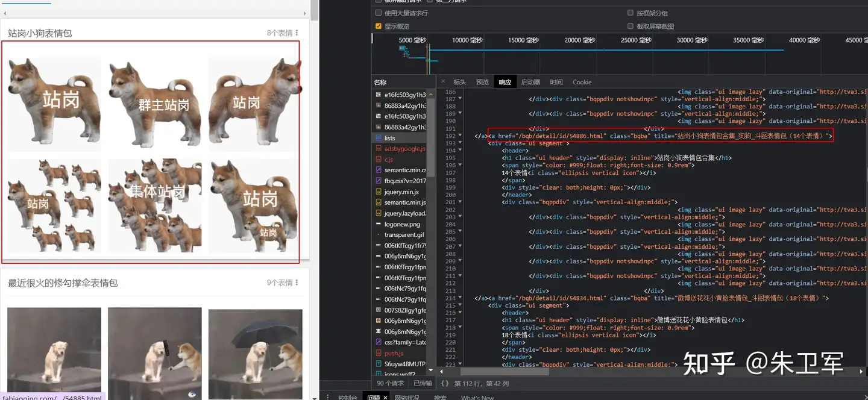The width and height of the screenshot is (868, 400).
Task: Collapse code fold arrow at line 196
Action: click(x=460, y=165)
